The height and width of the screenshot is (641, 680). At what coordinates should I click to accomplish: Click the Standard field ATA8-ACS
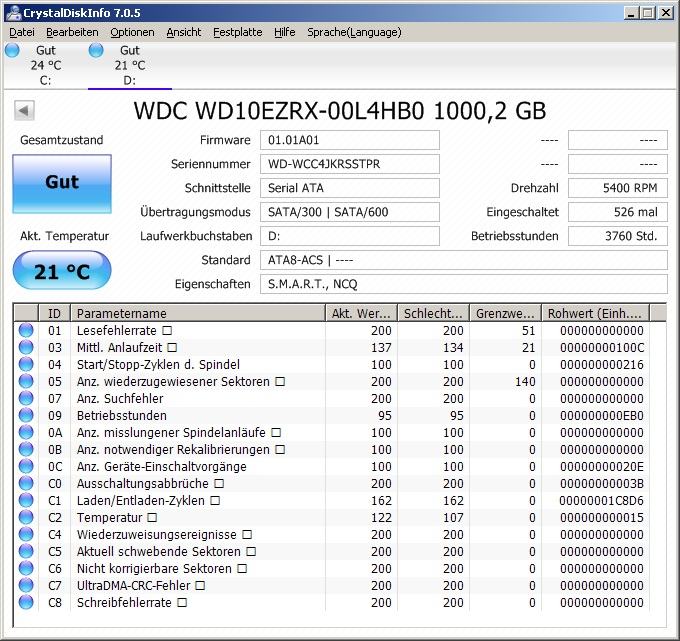(x=464, y=260)
